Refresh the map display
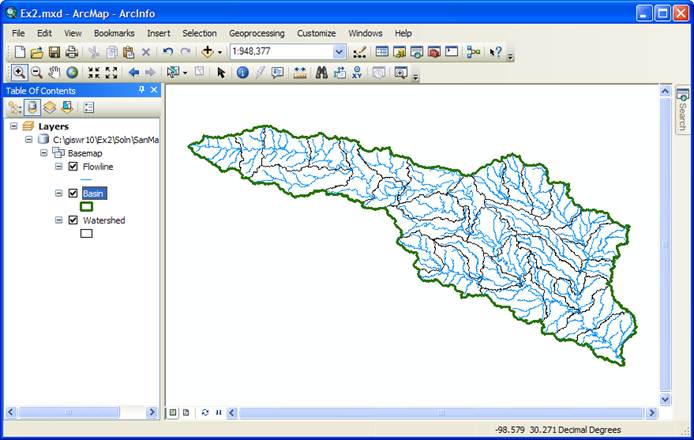Image resolution: width=694 pixels, height=440 pixels. click(205, 413)
